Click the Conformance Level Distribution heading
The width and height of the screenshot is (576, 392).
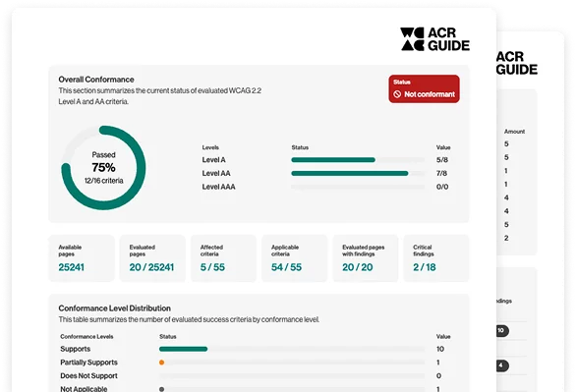click(x=115, y=308)
